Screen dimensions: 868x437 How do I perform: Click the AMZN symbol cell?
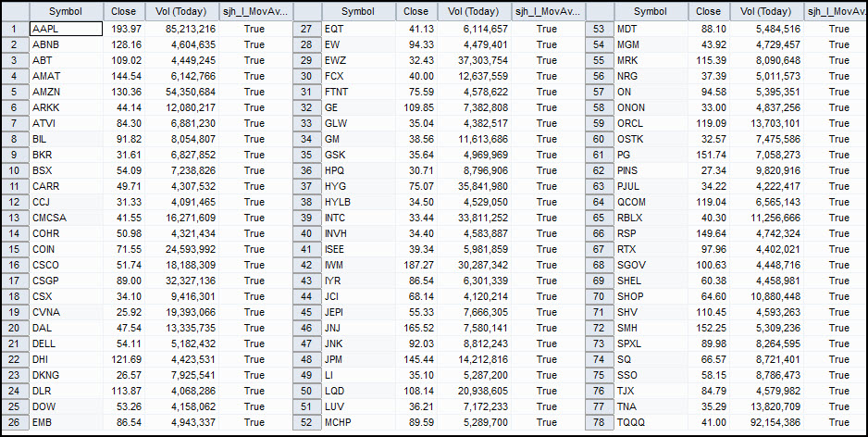coord(66,92)
